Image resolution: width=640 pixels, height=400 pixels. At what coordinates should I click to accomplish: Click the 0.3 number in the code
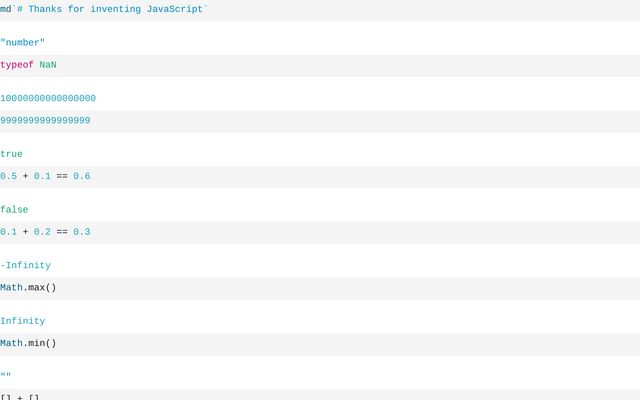point(81,232)
